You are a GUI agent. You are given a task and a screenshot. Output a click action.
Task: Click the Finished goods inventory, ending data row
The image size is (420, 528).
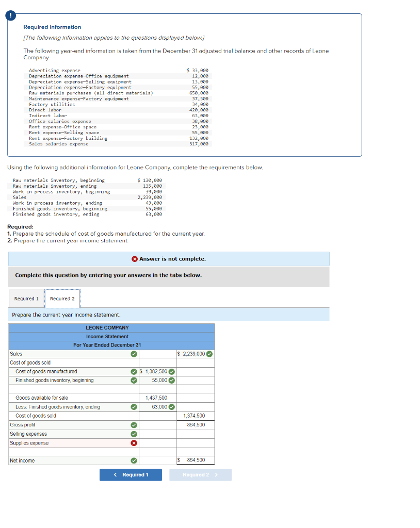pos(87,214)
